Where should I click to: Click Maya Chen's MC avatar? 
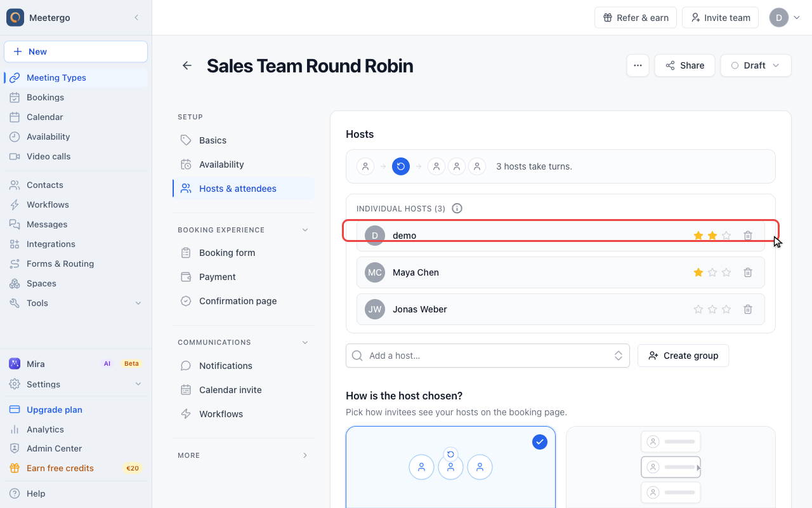pos(375,272)
